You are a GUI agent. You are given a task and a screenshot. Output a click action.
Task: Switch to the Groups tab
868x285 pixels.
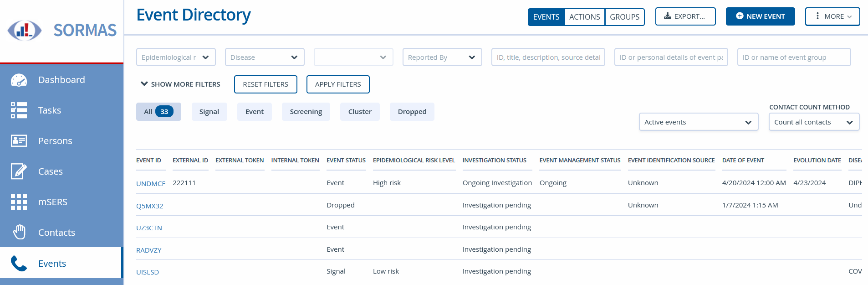(624, 17)
